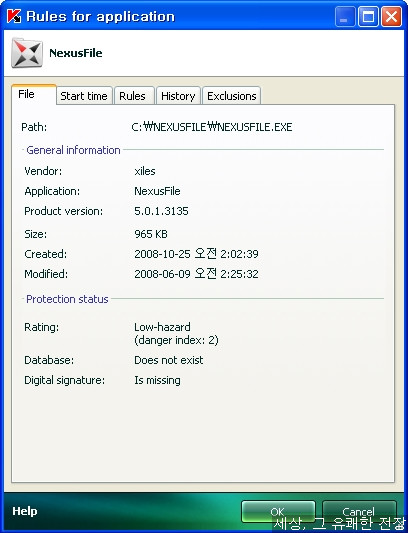The image size is (408, 533).
Task: Click the Product version label
Action: point(64,211)
